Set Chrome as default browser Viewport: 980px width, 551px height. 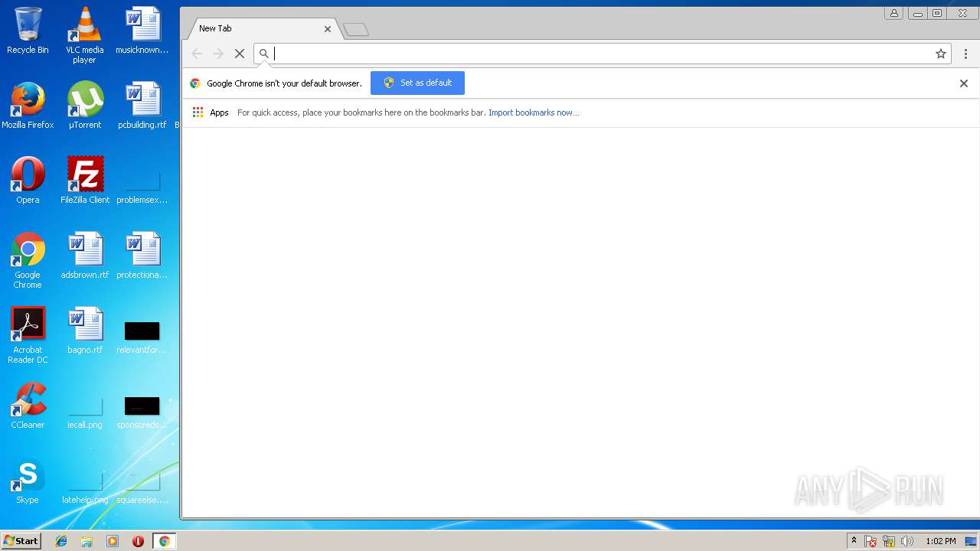pos(417,83)
